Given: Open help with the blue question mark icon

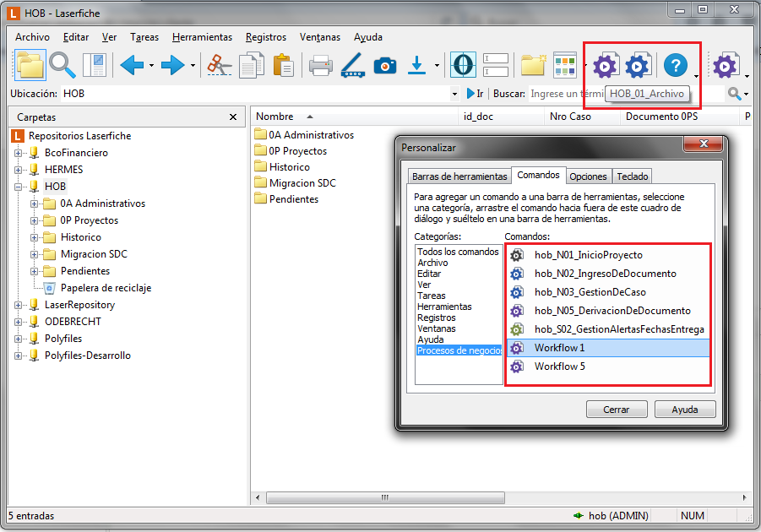Looking at the screenshot, I should click(x=676, y=65).
